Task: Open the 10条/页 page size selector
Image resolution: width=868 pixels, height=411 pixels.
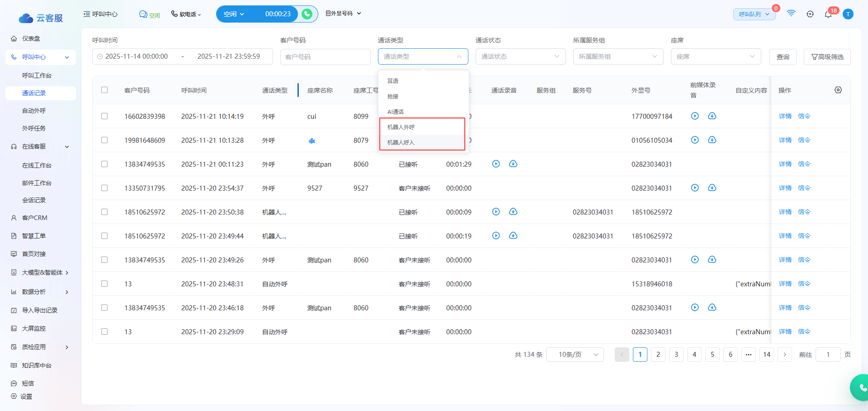Action: tap(578, 355)
